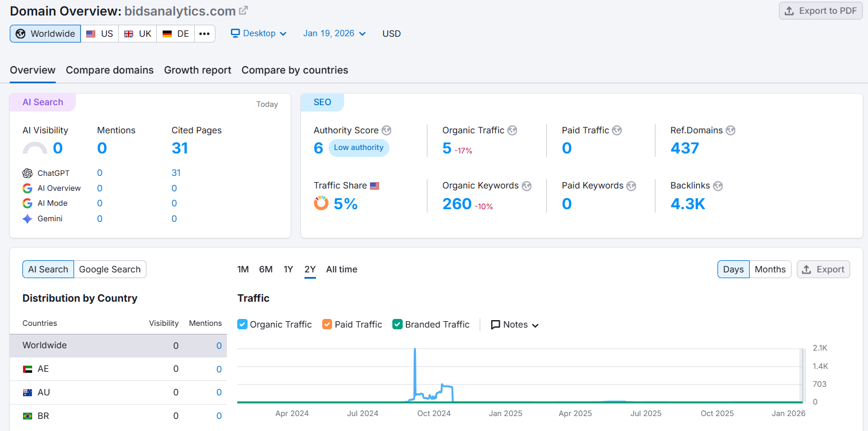
Task: Click the globe icon next to Authority Score
Action: pyautogui.click(x=387, y=130)
